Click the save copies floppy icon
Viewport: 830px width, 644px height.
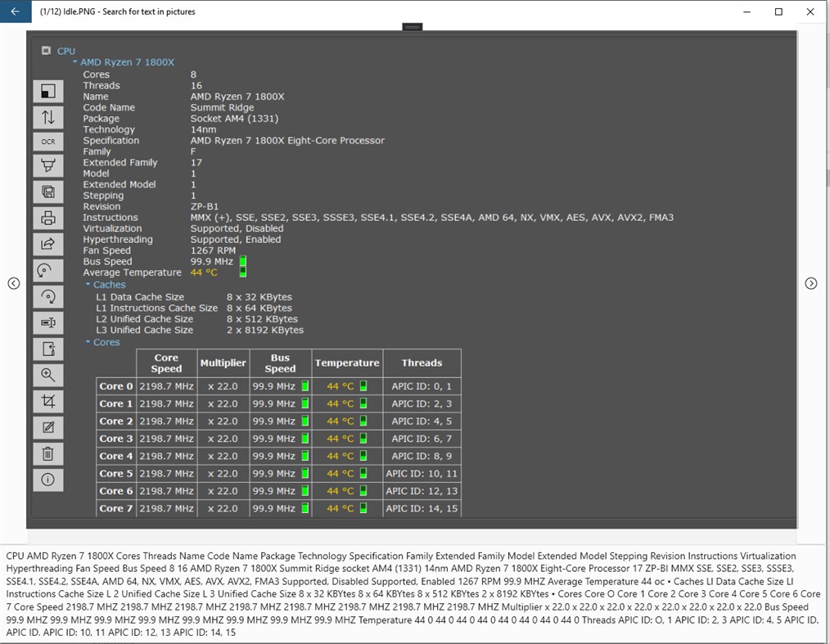click(48, 191)
